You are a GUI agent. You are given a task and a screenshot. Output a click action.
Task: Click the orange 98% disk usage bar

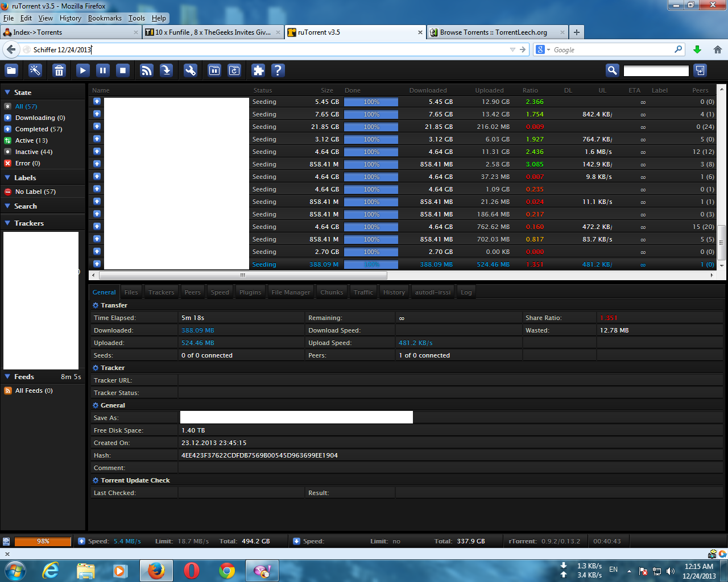tap(43, 541)
